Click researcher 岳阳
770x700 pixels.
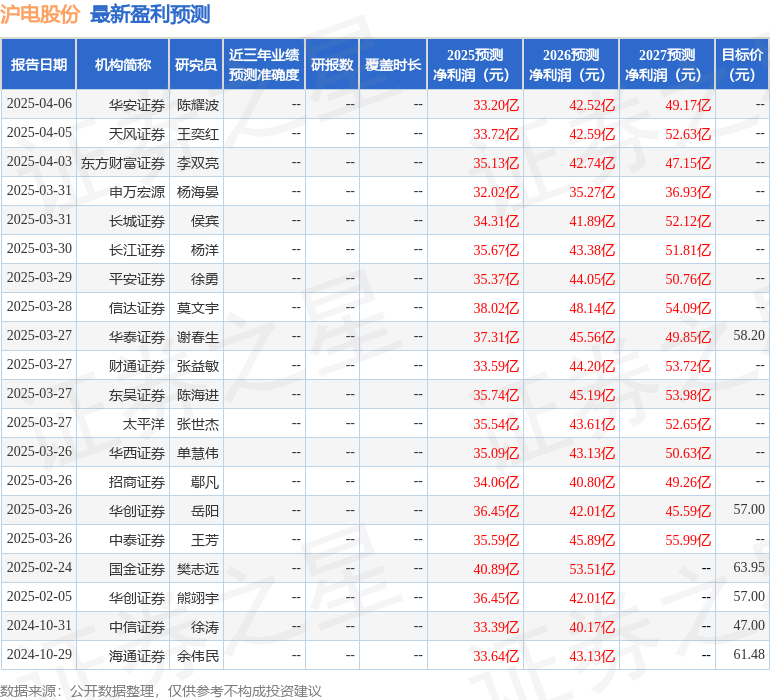[x=205, y=511]
